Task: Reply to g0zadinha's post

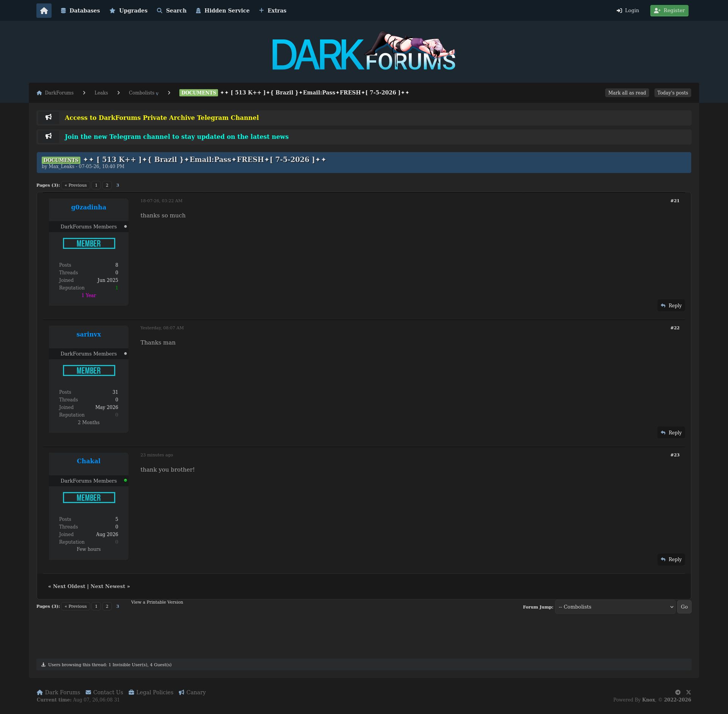Action: pos(671,306)
